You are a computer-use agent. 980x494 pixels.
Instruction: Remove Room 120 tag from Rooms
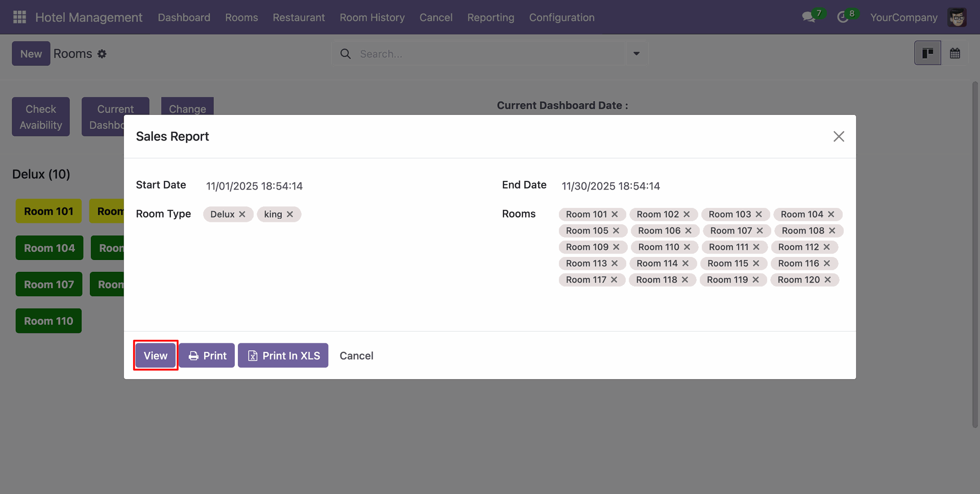coord(827,280)
